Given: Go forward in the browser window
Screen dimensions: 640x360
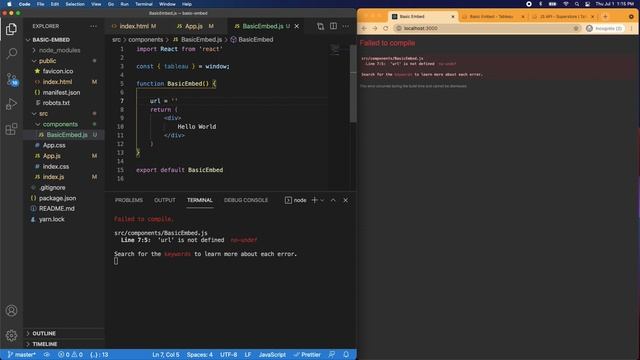Looking at the screenshot, I should [375, 28].
